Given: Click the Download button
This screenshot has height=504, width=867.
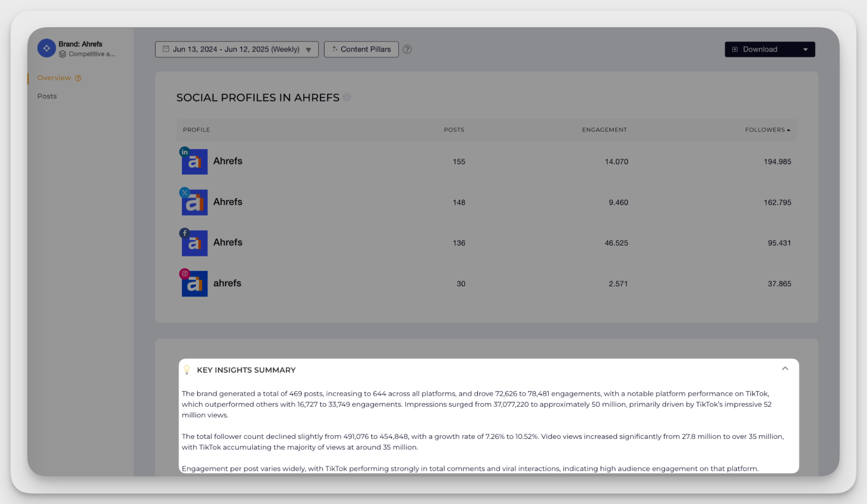Looking at the screenshot, I should pos(770,50).
